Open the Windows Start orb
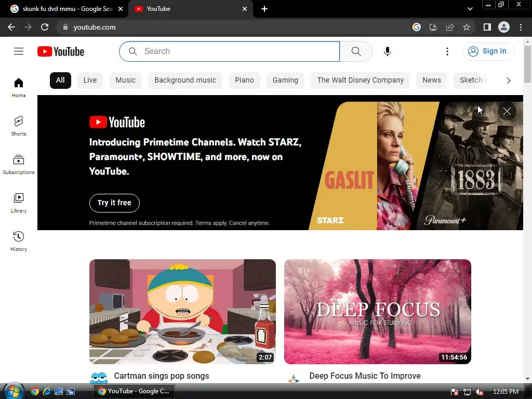Image resolution: width=532 pixels, height=399 pixels. click(x=13, y=391)
